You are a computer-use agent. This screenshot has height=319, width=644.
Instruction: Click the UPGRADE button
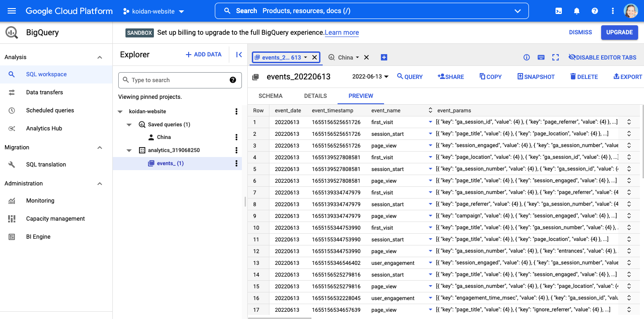(620, 32)
